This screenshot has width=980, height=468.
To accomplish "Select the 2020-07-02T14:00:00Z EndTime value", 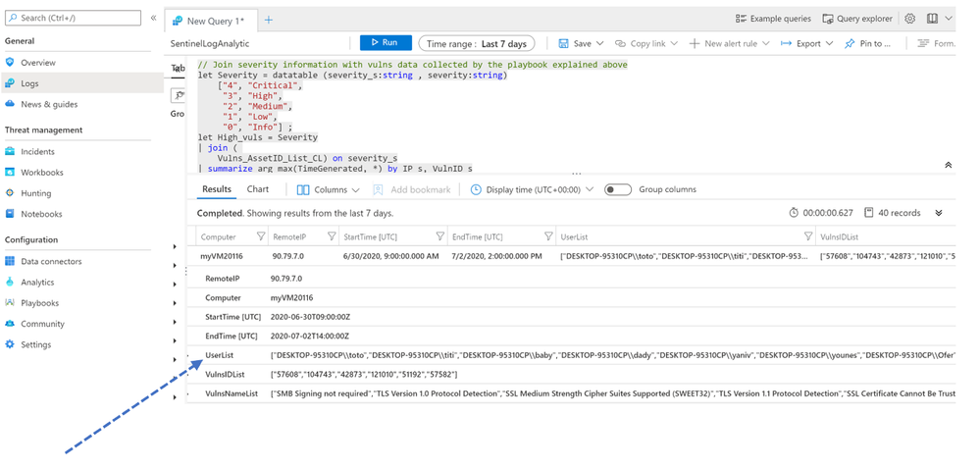I will click(x=309, y=336).
